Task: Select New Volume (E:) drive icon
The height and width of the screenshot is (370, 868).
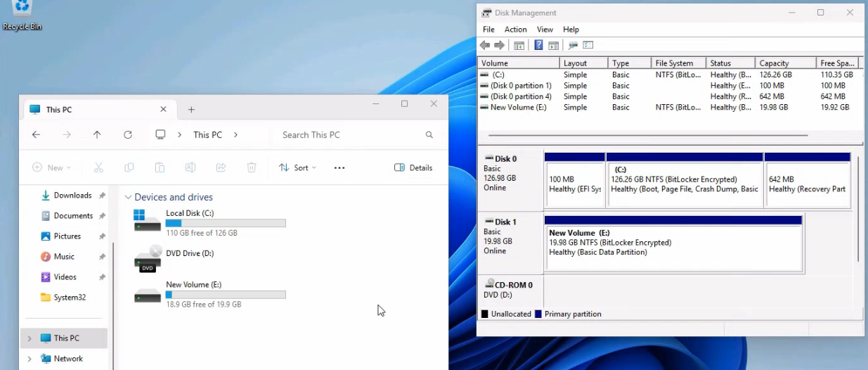Action: pyautogui.click(x=148, y=295)
